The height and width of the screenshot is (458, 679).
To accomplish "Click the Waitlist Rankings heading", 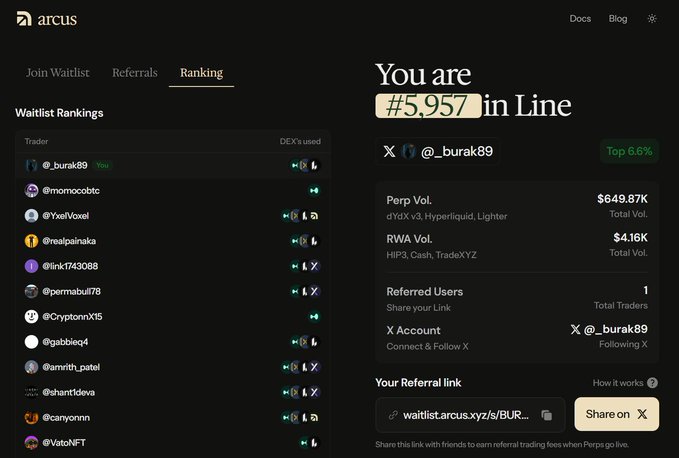I will click(59, 113).
